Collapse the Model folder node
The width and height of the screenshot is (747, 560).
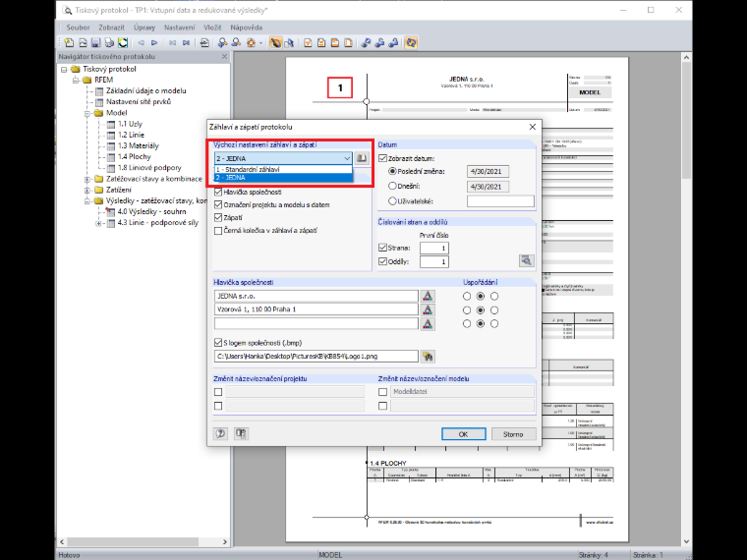click(87, 113)
